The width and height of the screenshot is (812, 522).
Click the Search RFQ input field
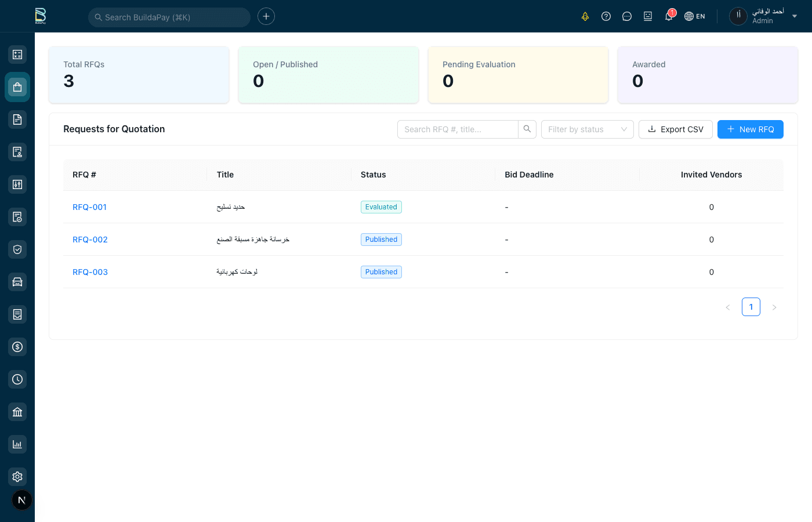[458, 129]
